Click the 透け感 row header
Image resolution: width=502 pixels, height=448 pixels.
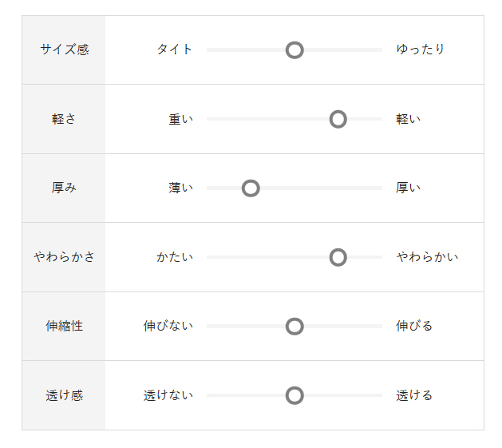pos(64,395)
